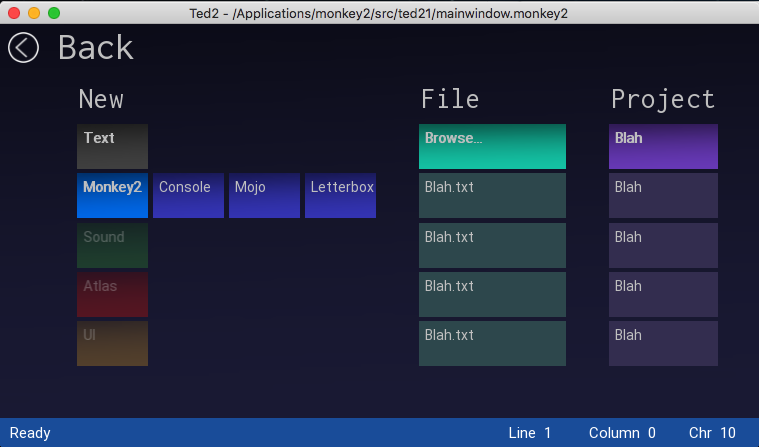
Task: Click the dimmed red Atlas tile
Action: [x=112, y=294]
